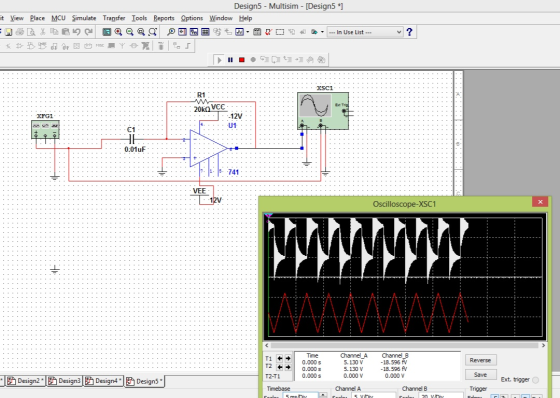
Task: Open the View menu
Action: coord(16,18)
